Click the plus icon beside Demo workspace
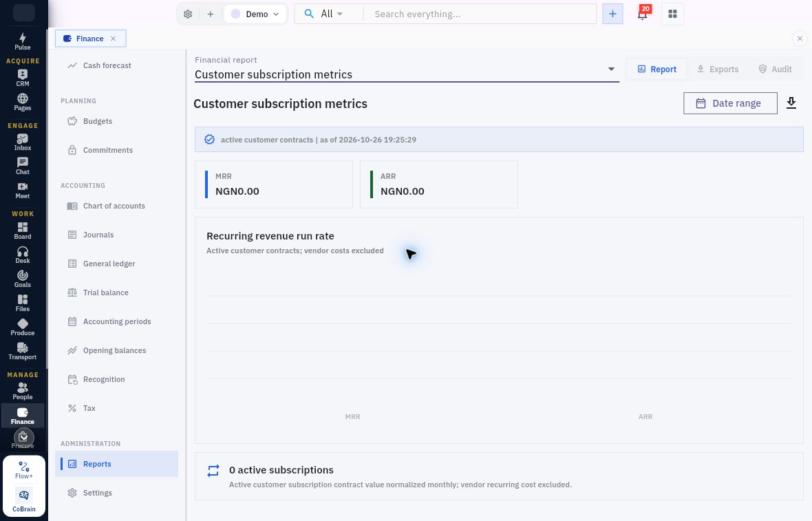812x521 pixels. [211, 14]
